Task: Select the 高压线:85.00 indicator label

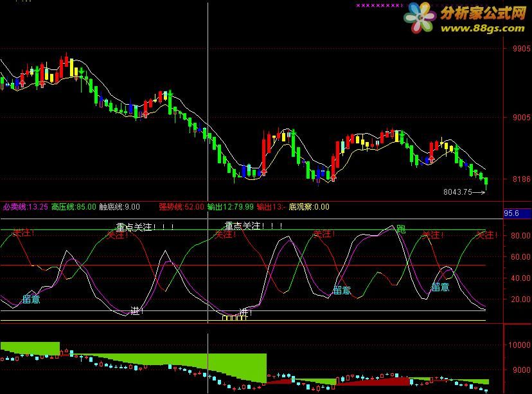Action: coord(74,207)
